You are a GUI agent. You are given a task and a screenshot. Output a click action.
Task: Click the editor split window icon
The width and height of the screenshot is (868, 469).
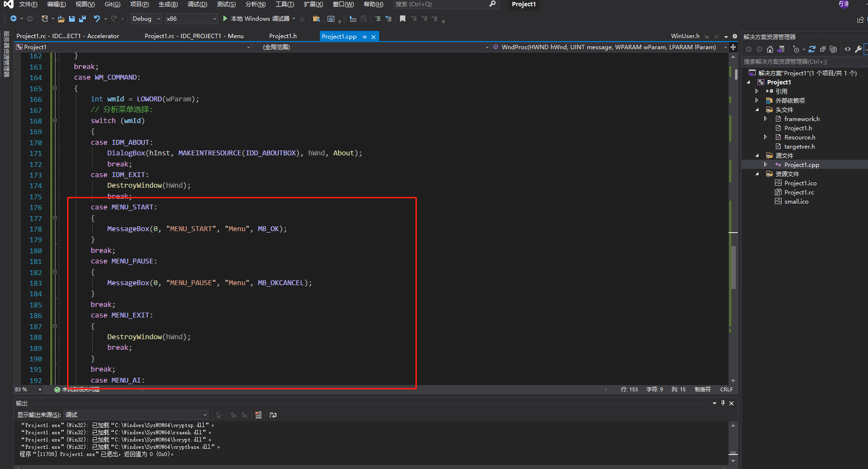(733, 47)
